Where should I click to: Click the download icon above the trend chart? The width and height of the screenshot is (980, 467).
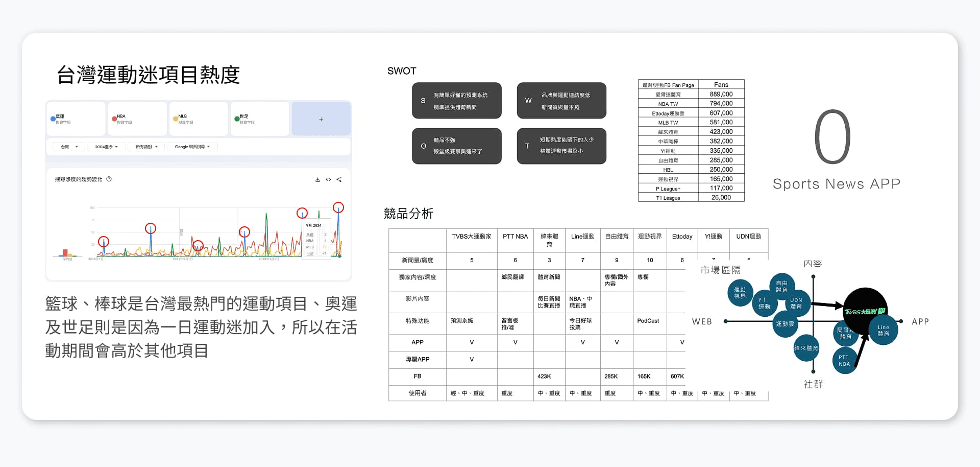[x=317, y=179]
